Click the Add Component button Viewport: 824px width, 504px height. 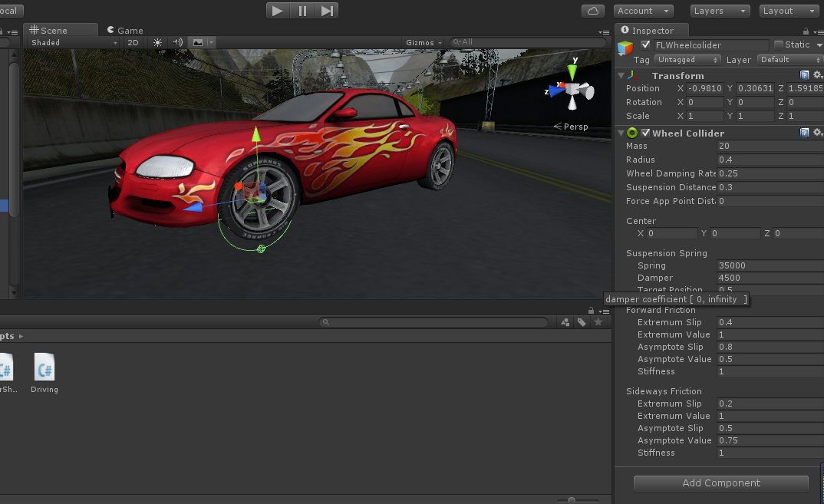(721, 483)
